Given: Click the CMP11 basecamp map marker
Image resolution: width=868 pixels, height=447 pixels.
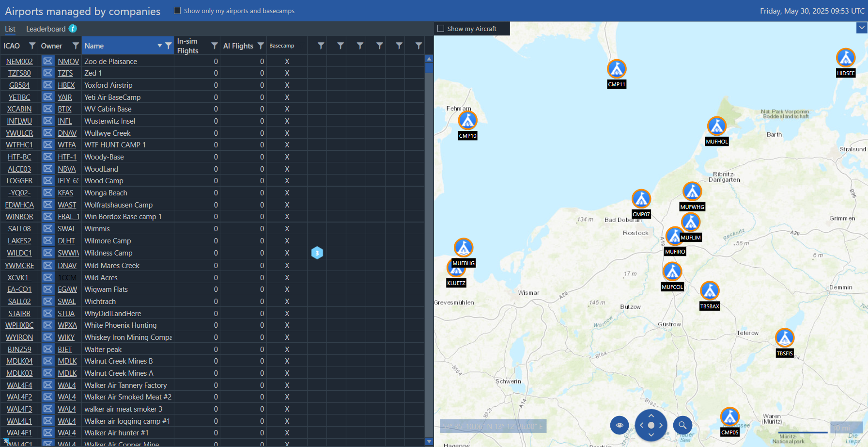Looking at the screenshot, I should click(x=617, y=69).
